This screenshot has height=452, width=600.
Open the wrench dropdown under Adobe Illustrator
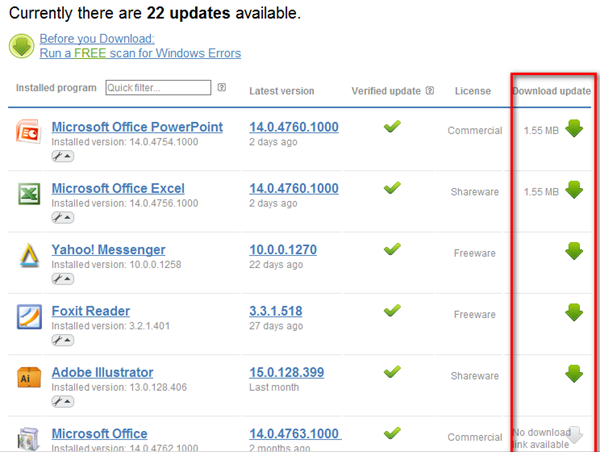click(x=62, y=401)
